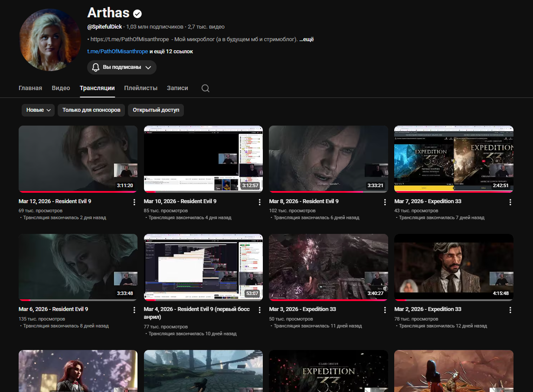The height and width of the screenshot is (392, 533).
Task: Open 'Mar 6, 2026 - Resident Evil 9' title
Action: pyautogui.click(x=53, y=309)
